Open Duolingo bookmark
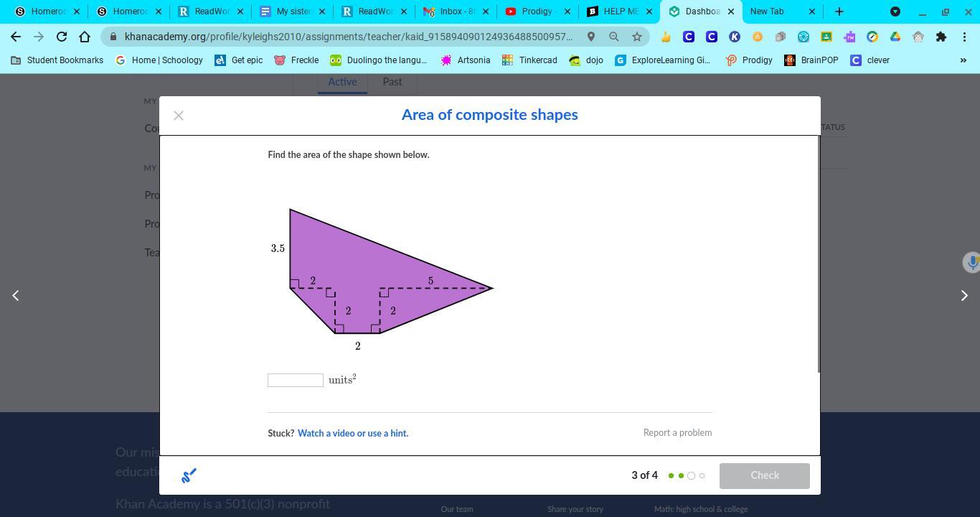Viewport: 980px width, 517px height. [378, 60]
